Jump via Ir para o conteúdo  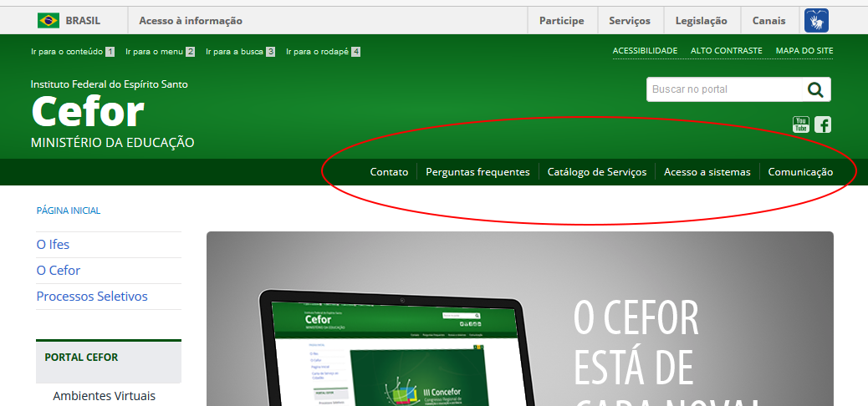click(x=73, y=52)
